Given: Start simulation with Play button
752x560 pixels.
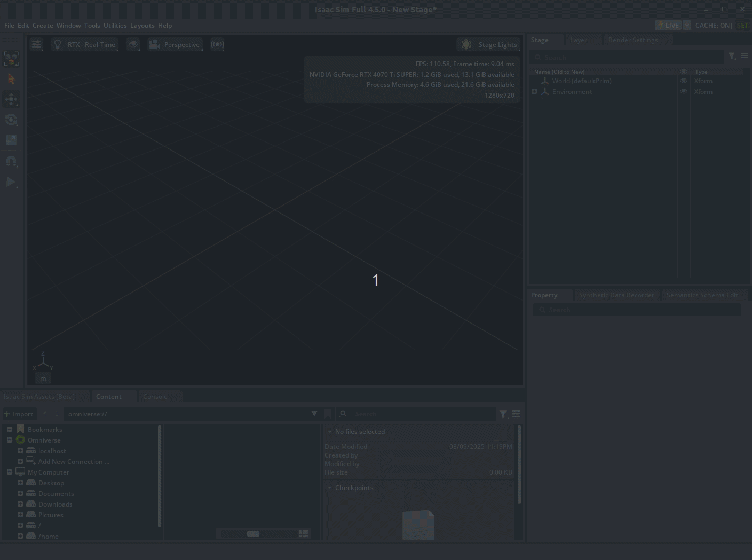Looking at the screenshot, I should tap(11, 182).
